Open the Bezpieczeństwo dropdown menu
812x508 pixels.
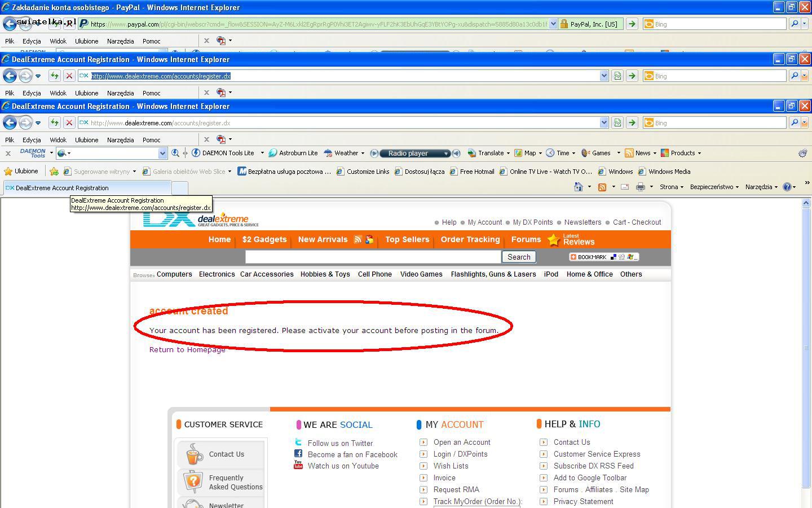(714, 187)
